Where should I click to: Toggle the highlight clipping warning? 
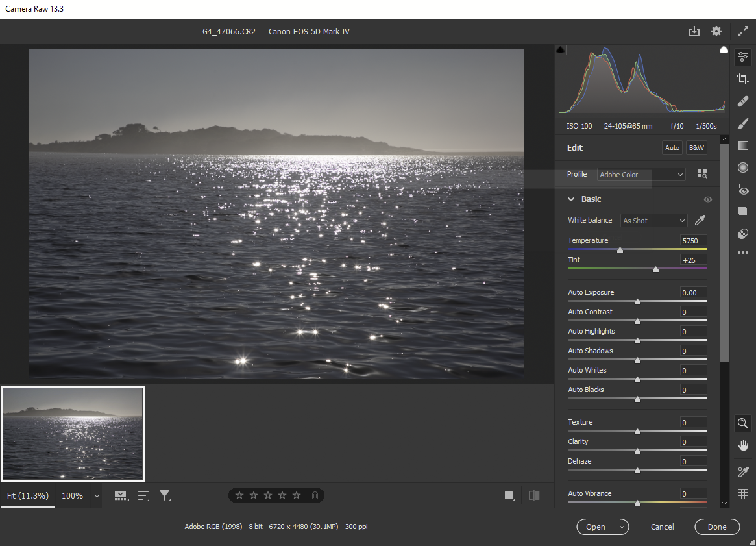pos(723,50)
